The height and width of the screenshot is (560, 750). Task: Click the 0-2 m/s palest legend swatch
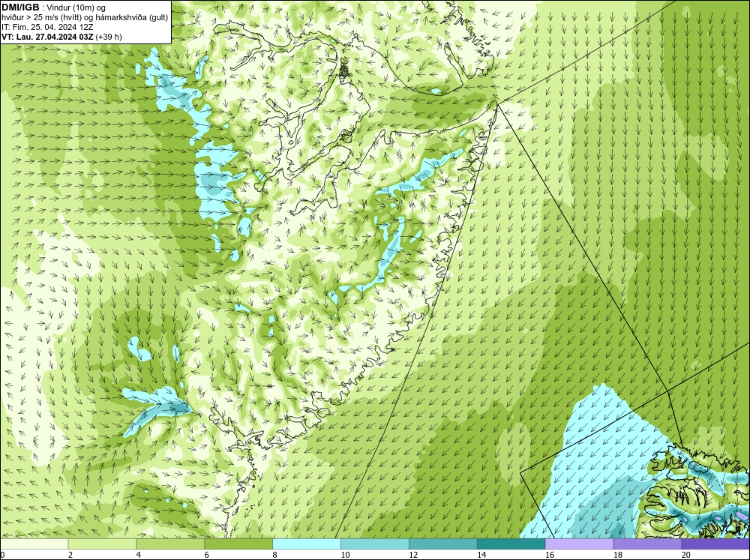click(x=34, y=544)
